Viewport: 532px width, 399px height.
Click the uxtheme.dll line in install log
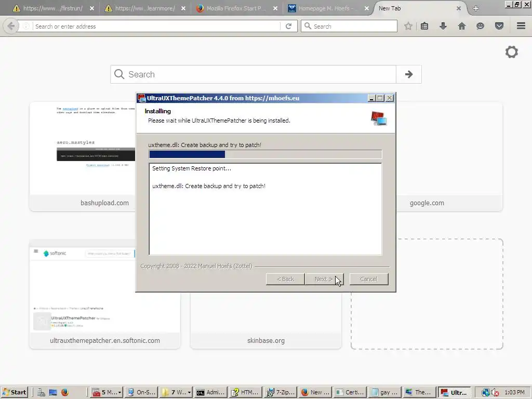coord(209,186)
